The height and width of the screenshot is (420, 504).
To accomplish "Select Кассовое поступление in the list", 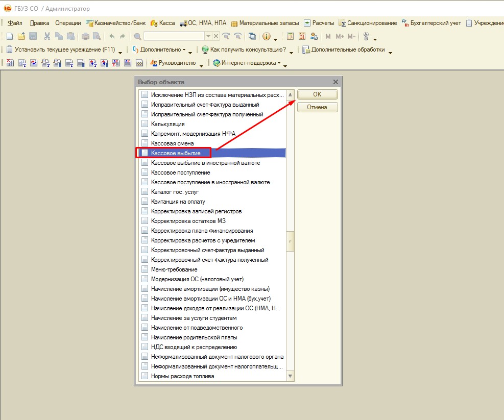I will tap(180, 172).
